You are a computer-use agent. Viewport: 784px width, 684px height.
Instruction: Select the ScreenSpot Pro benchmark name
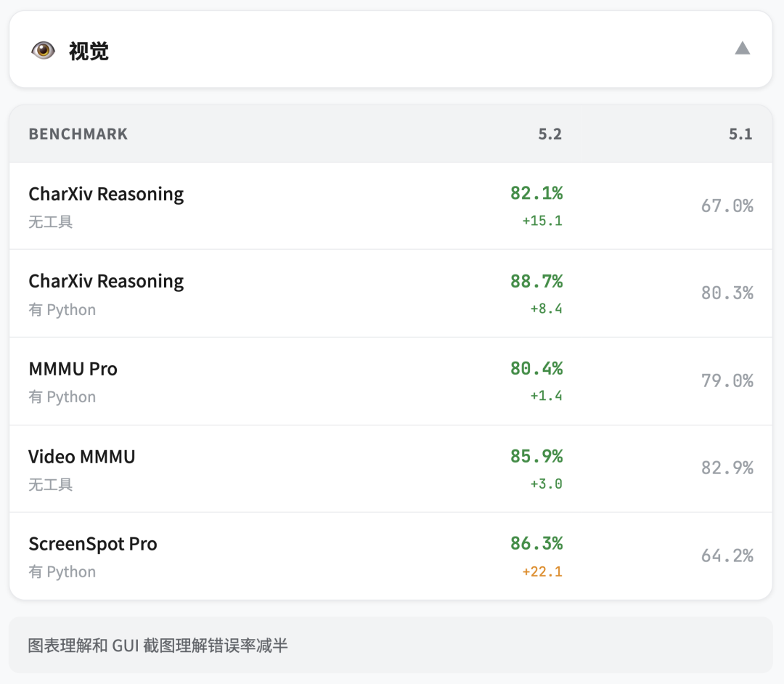coord(92,544)
